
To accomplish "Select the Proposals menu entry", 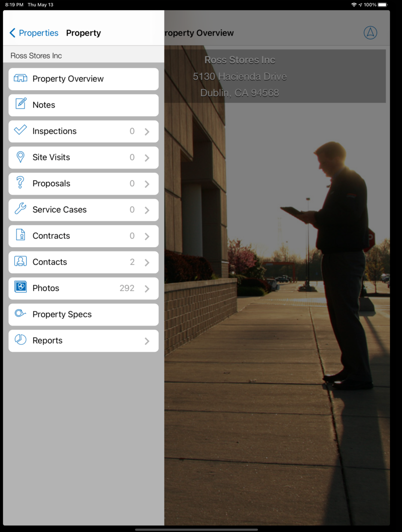I will point(51,184).
